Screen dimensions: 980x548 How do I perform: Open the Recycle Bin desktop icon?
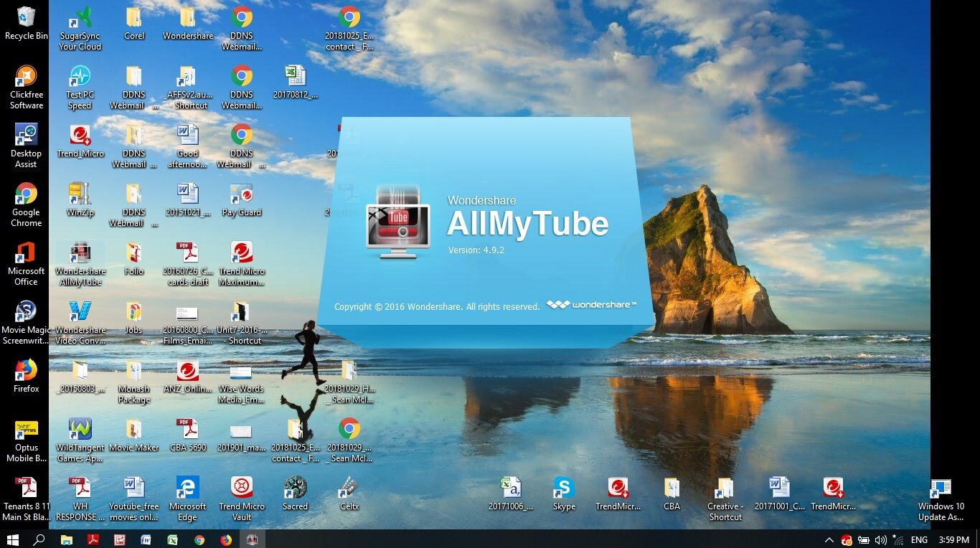pyautogui.click(x=27, y=24)
